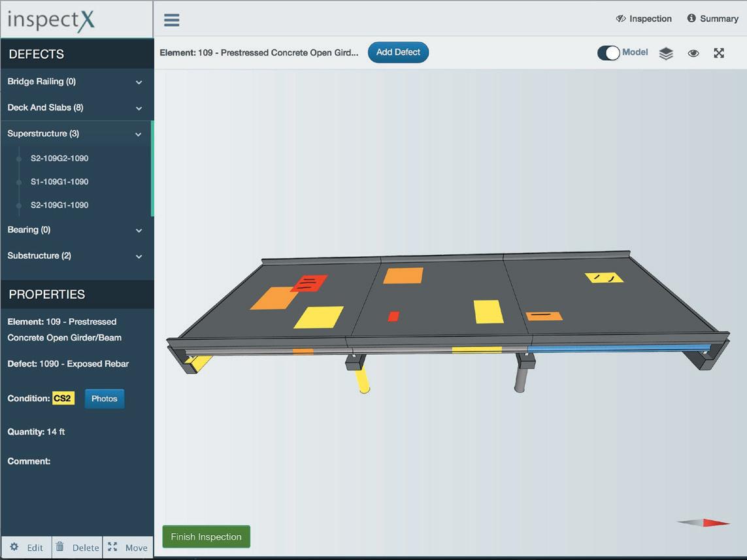Select the orange defect patch with crack line

coord(544,316)
